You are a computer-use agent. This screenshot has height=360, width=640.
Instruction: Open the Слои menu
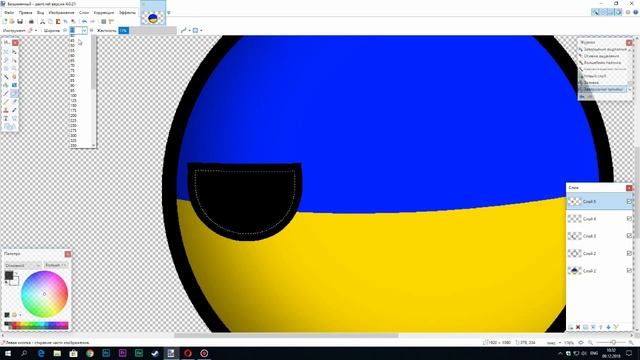click(84, 13)
